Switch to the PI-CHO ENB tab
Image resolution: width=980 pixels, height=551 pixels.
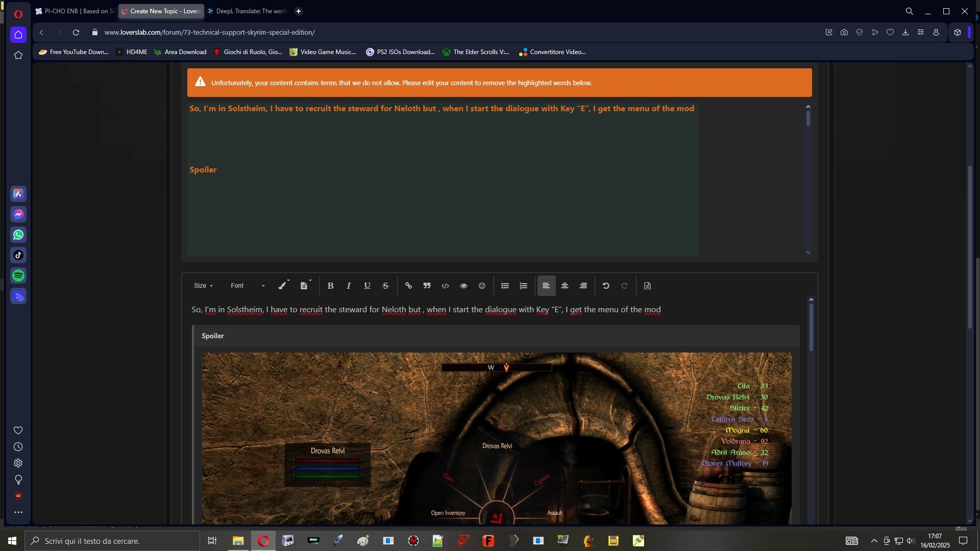(x=75, y=11)
